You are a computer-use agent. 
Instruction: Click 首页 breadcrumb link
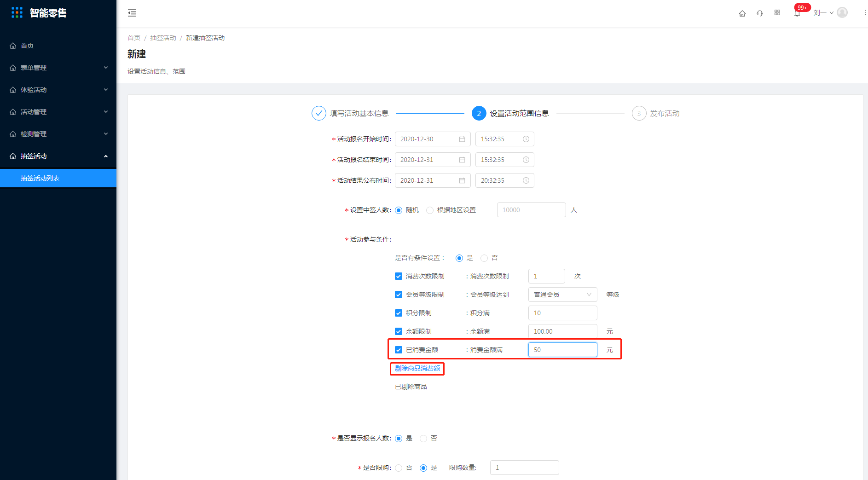[x=134, y=38]
